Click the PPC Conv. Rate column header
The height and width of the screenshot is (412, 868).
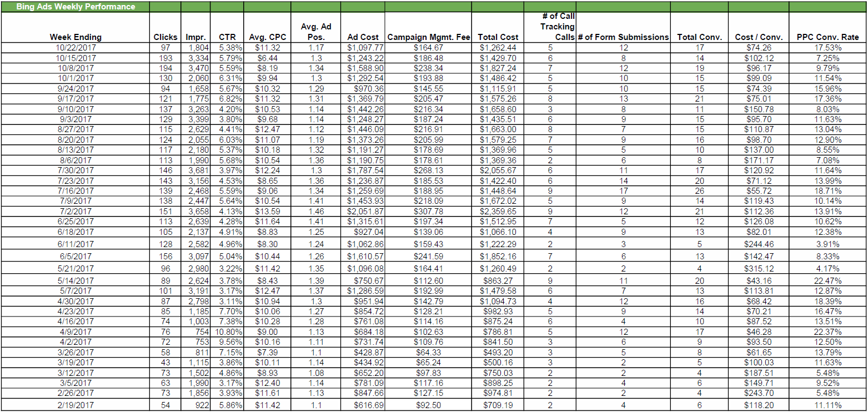pyautogui.click(x=828, y=37)
